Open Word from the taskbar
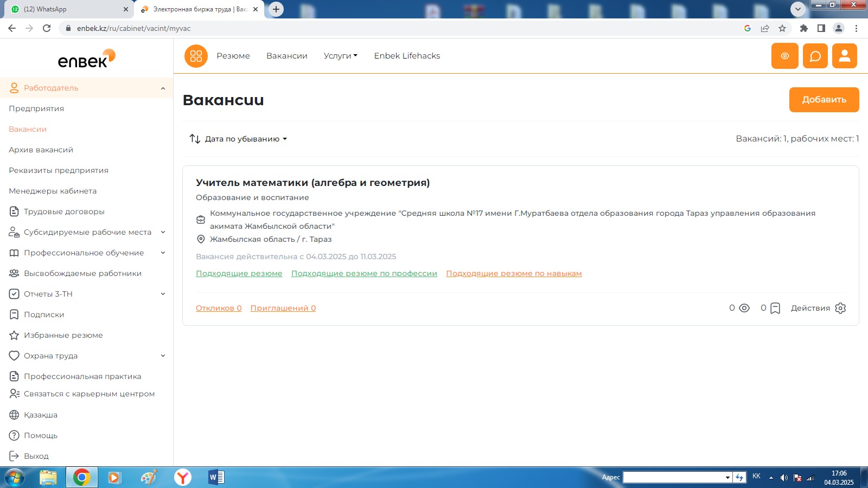 point(216,477)
